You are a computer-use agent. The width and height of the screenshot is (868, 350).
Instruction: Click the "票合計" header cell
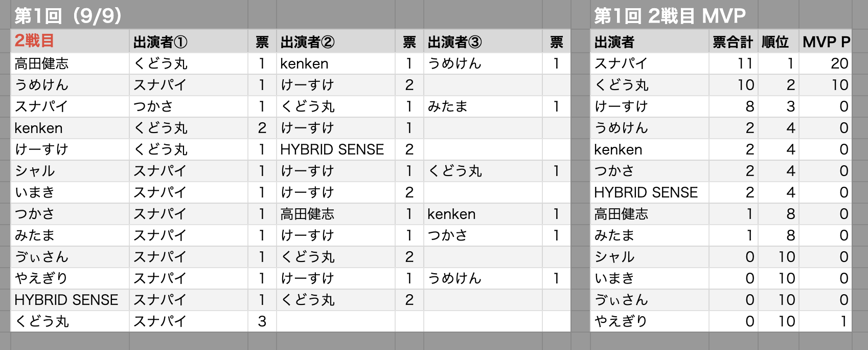(733, 42)
